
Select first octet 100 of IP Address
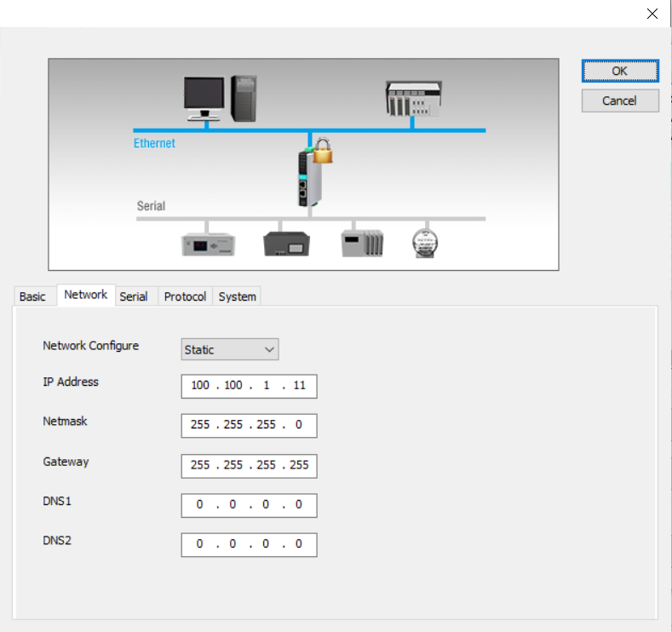point(200,385)
